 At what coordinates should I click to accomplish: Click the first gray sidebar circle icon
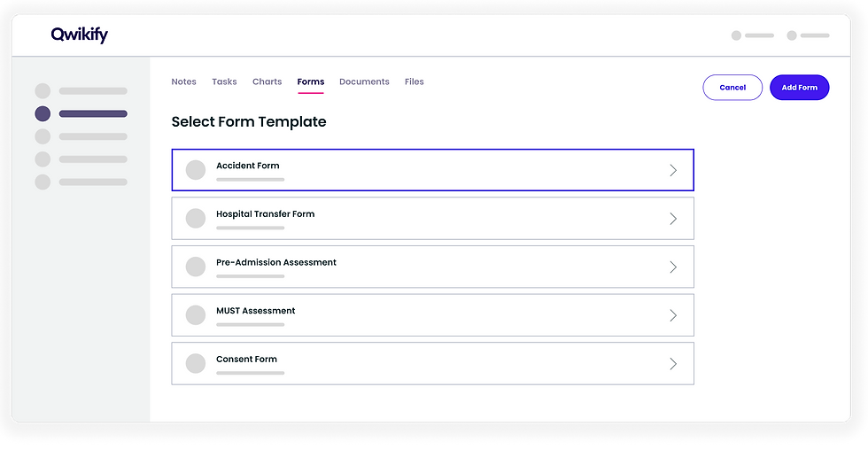43,91
